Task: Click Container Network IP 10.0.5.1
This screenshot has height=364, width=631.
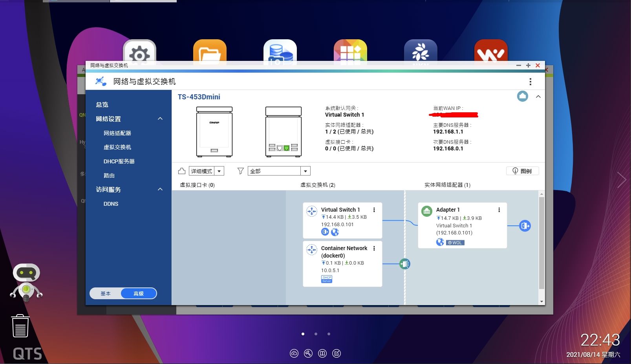Action: tap(330, 271)
